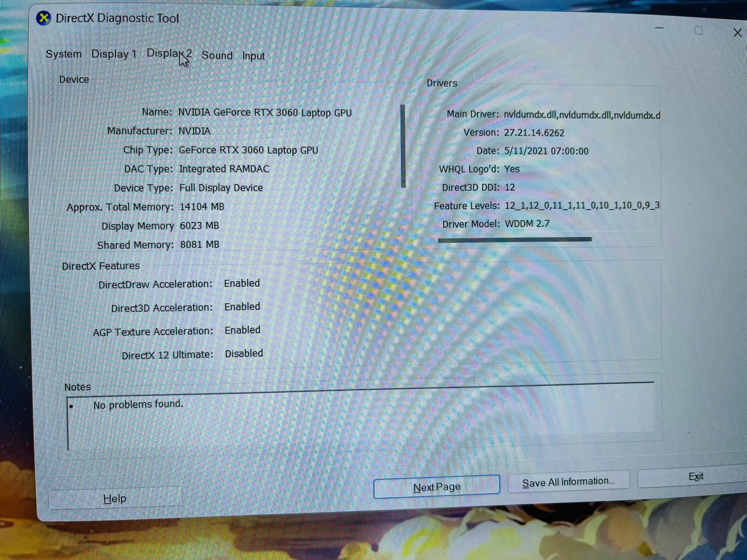Open the Display 1 tab
This screenshot has width=747, height=560.
pos(114,54)
